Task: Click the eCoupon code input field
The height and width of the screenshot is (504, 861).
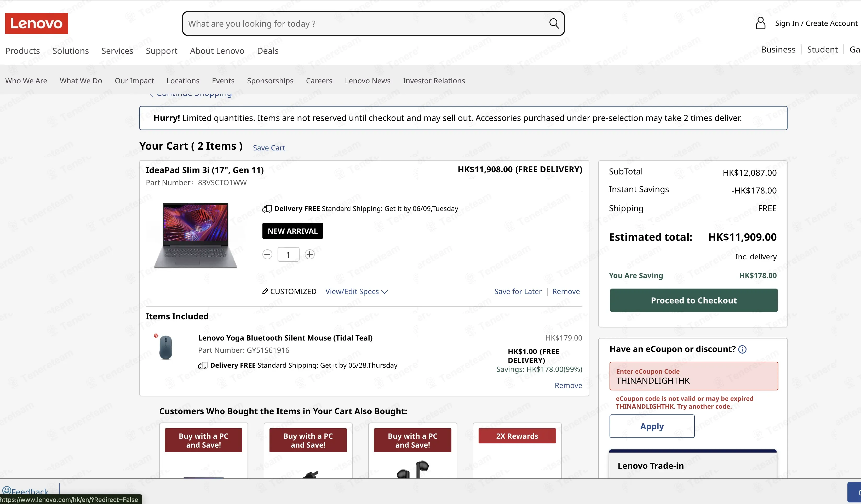Action: 694,376
